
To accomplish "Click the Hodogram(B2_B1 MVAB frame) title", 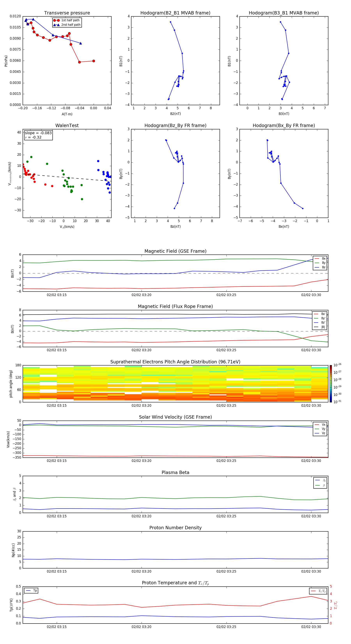I will [175, 13].
